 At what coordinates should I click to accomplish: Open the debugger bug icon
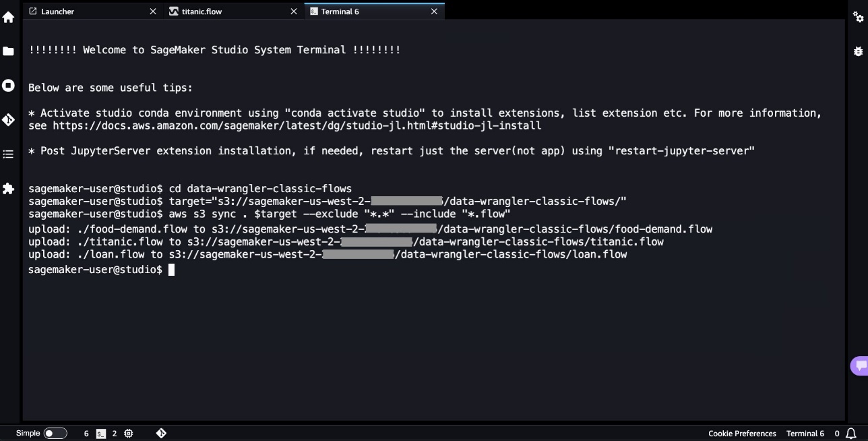tap(859, 51)
